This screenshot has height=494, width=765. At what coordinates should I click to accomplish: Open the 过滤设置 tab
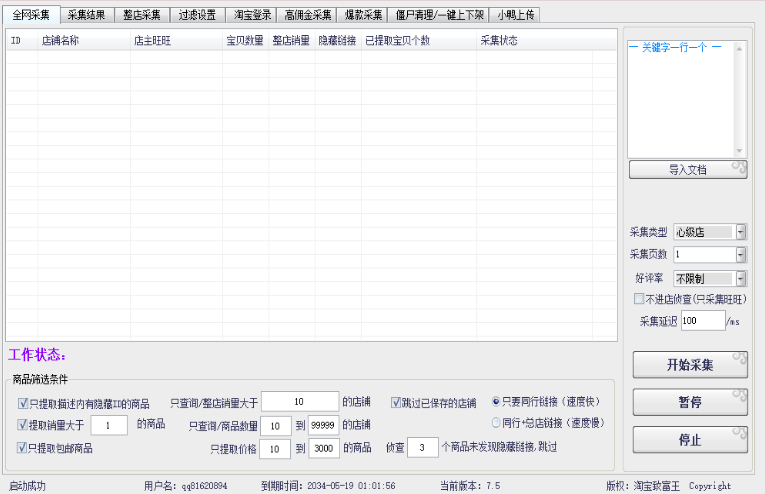(196, 15)
